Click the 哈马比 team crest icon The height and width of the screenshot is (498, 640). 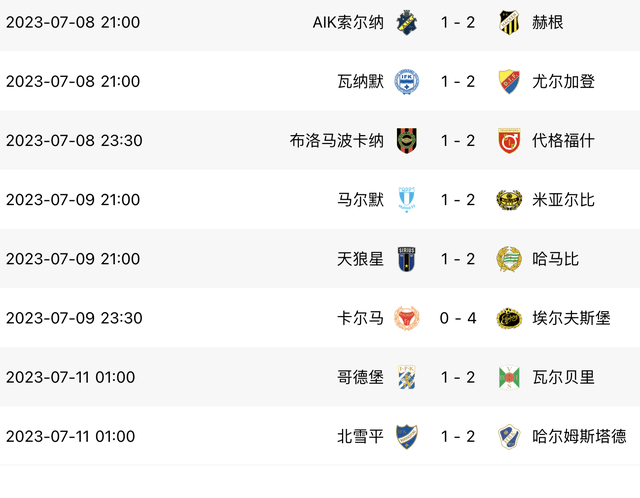tap(510, 259)
